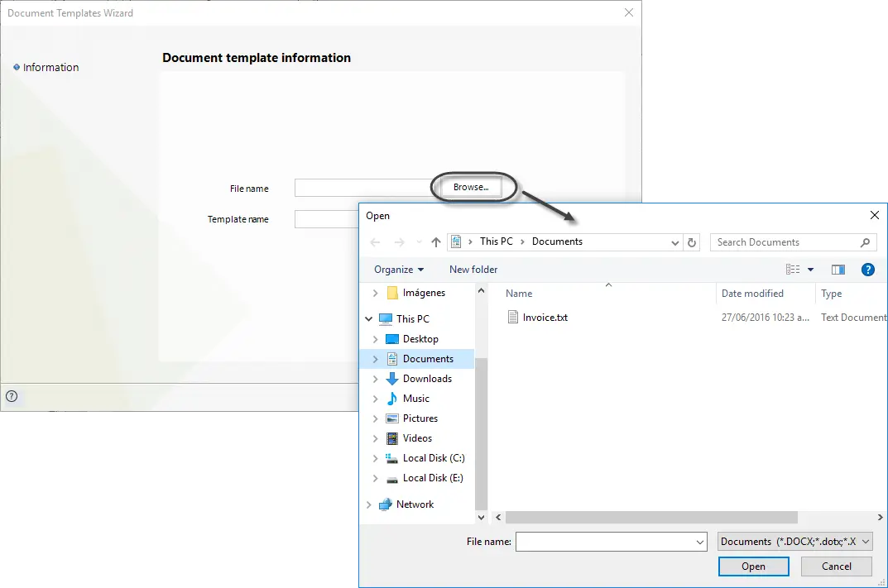Select This PC in the address path
This screenshot has width=888, height=588.
pyautogui.click(x=496, y=241)
